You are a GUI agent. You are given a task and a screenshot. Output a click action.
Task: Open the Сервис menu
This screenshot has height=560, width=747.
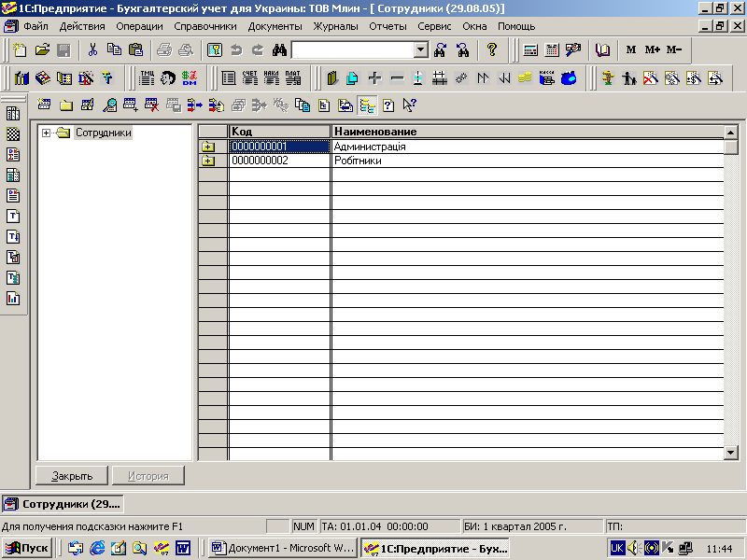[x=434, y=26]
